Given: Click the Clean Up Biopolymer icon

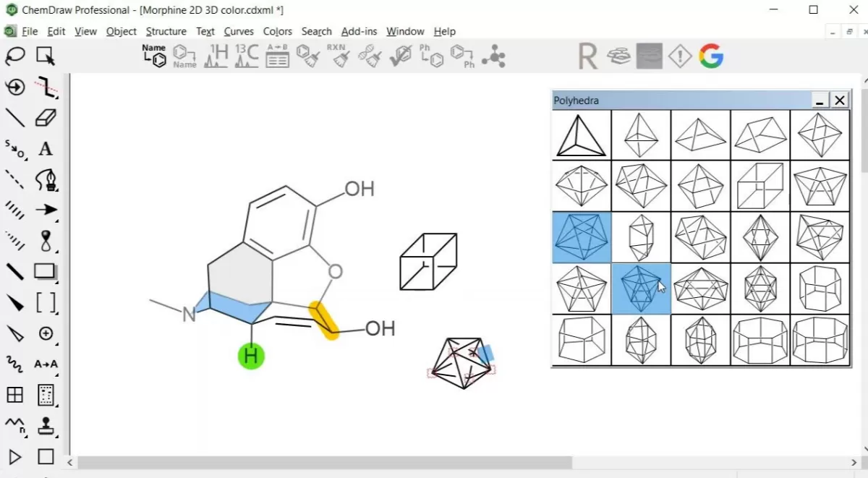Looking at the screenshot, I should point(370,56).
